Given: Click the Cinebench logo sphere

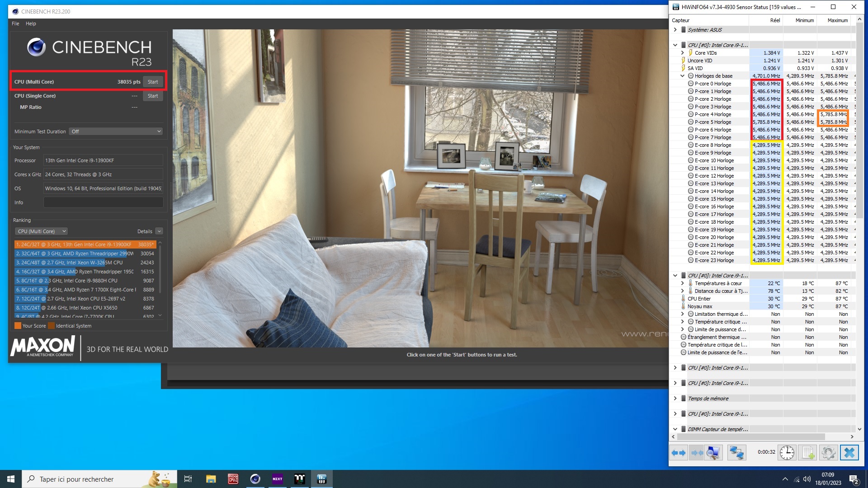Looking at the screenshot, I should click(x=36, y=47).
